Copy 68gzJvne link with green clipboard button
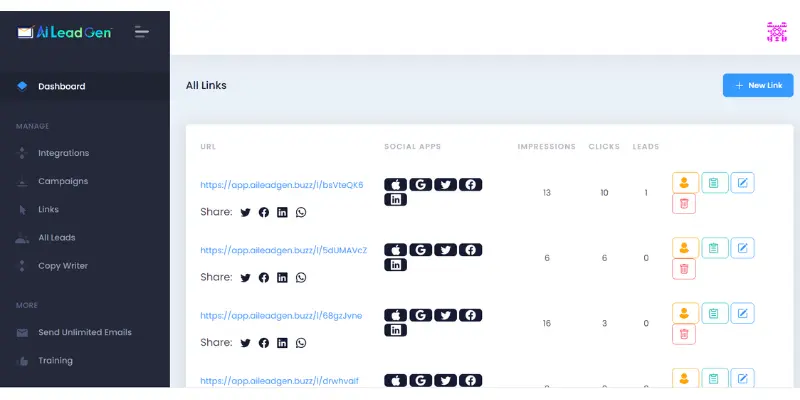This screenshot has width=800, height=400. pyautogui.click(x=714, y=313)
